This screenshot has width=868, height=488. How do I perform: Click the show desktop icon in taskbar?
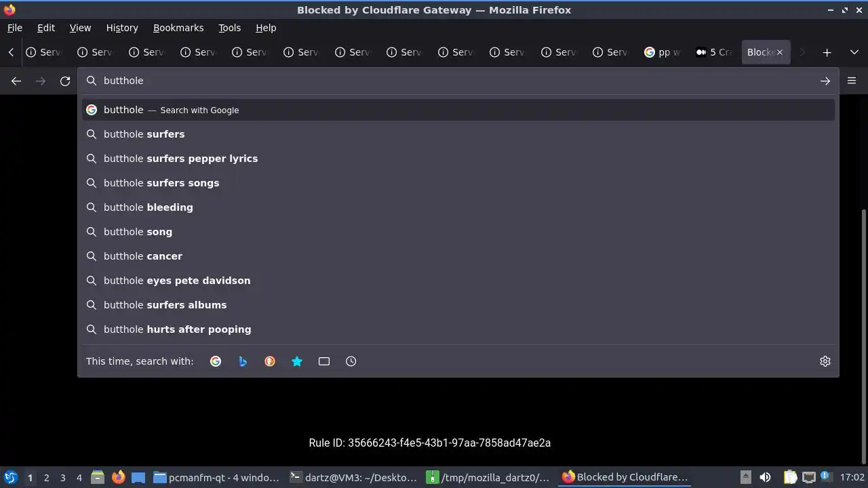click(138, 477)
